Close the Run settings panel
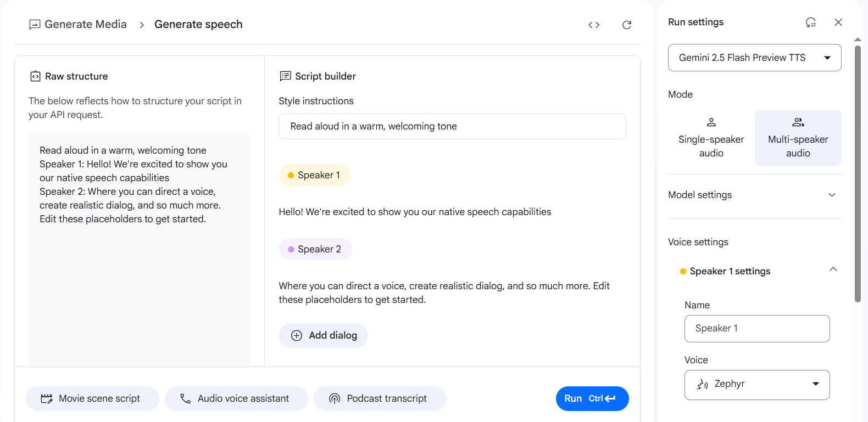868x422 pixels. 838,22
